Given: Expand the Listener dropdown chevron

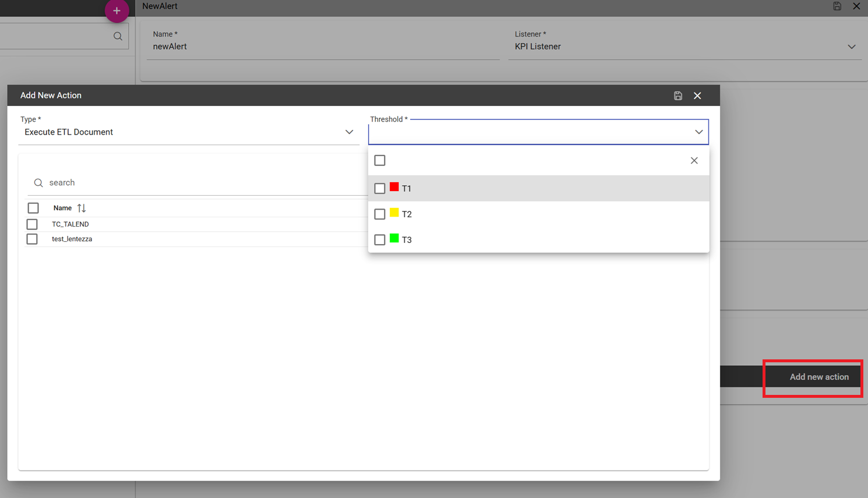Looking at the screenshot, I should click(x=852, y=47).
